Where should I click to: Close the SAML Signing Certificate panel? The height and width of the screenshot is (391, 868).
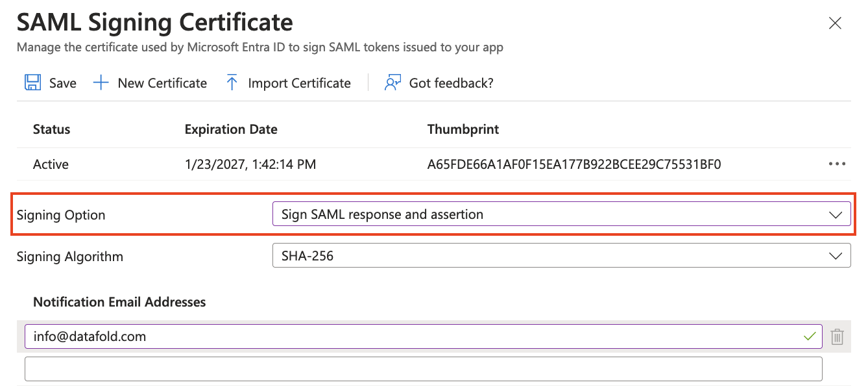click(x=836, y=24)
